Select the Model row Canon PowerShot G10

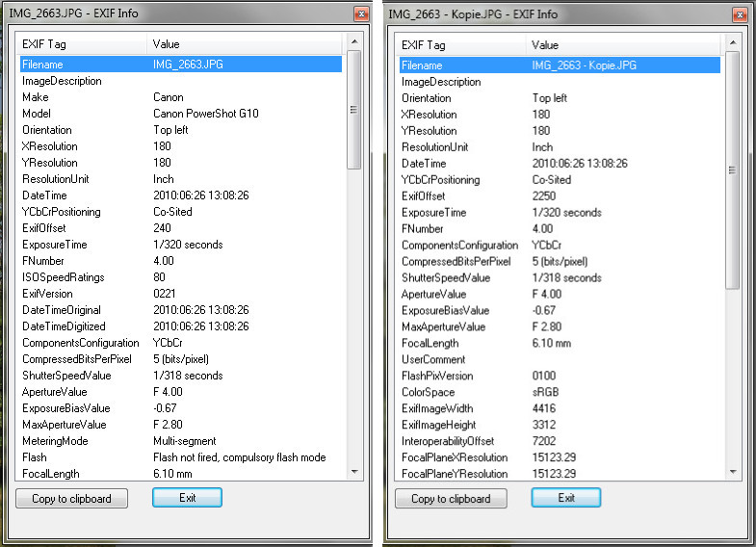point(181,114)
